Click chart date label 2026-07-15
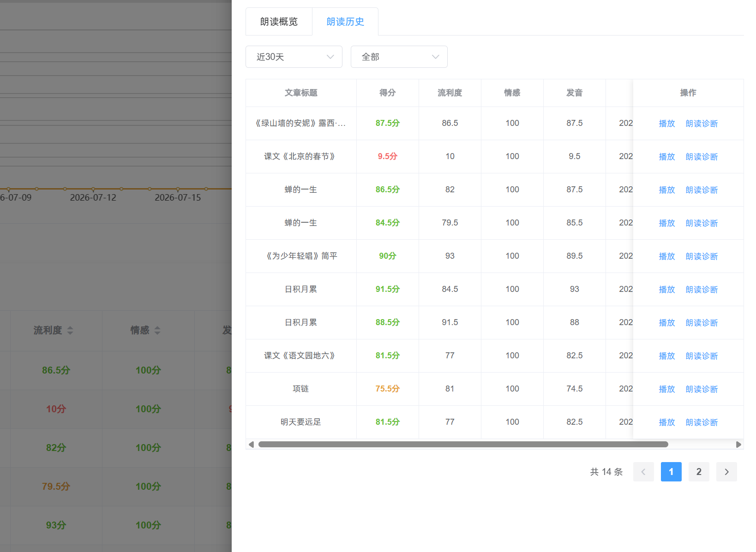The width and height of the screenshot is (756, 552). tap(178, 197)
